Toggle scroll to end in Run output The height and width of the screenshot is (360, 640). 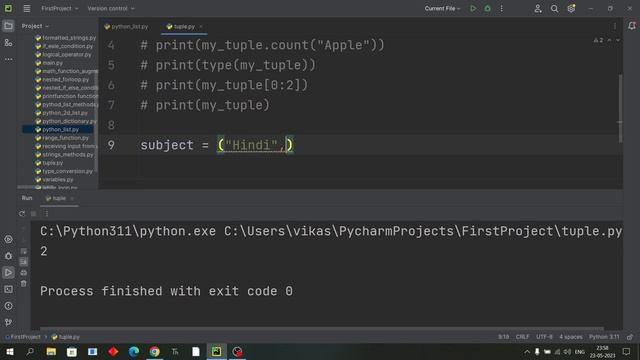[24, 262]
